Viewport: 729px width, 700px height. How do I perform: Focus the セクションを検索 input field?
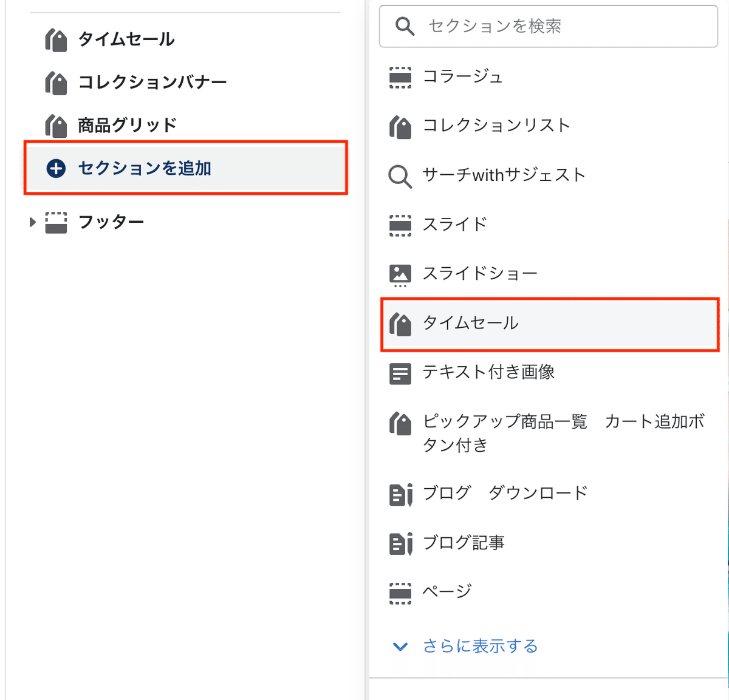549,26
